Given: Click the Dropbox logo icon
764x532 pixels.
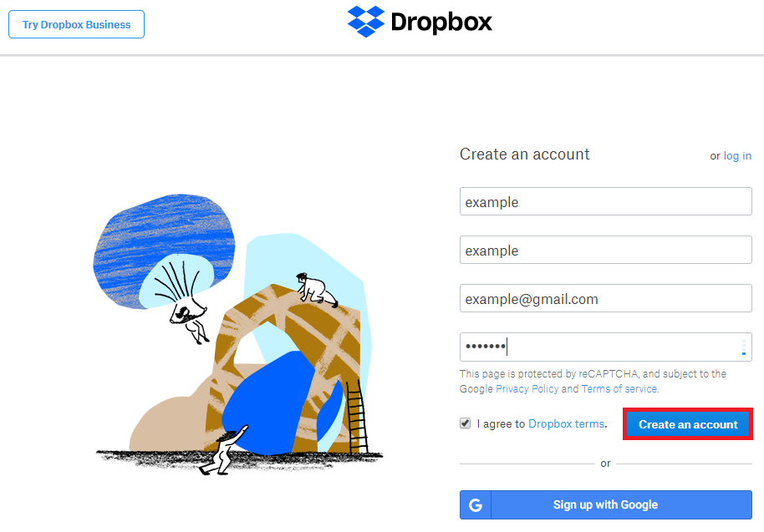Looking at the screenshot, I should click(365, 22).
